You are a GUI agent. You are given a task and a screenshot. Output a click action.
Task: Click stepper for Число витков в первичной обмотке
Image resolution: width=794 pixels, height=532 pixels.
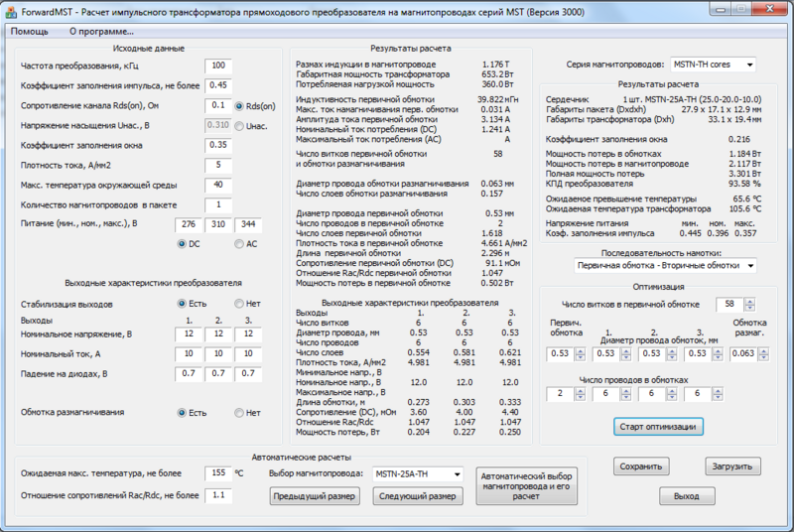click(750, 305)
